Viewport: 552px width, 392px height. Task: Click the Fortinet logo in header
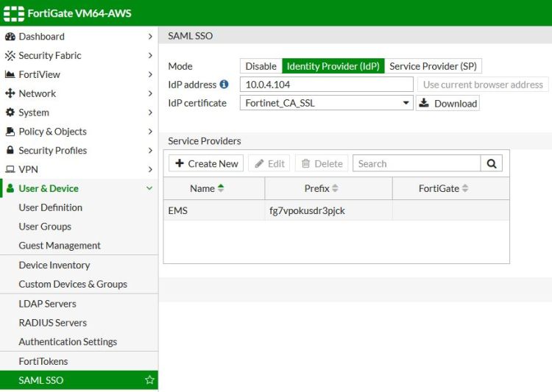point(13,13)
